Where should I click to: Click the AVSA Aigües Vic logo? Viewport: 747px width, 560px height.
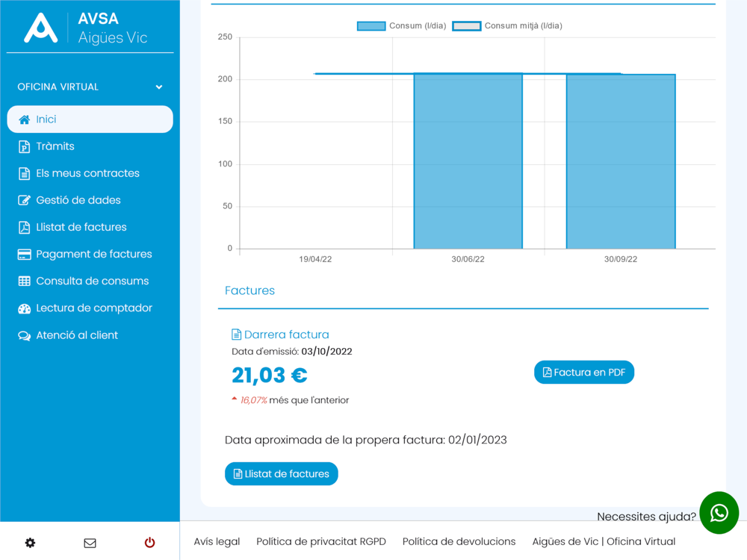point(86,28)
